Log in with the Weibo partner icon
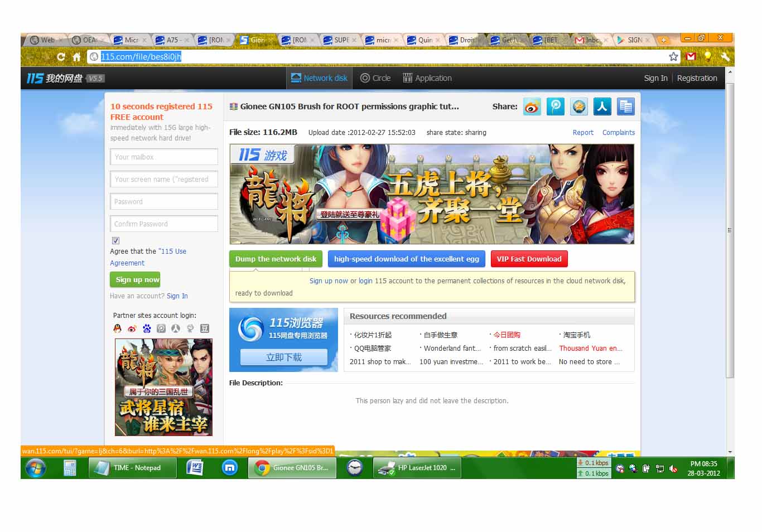 coord(132,328)
